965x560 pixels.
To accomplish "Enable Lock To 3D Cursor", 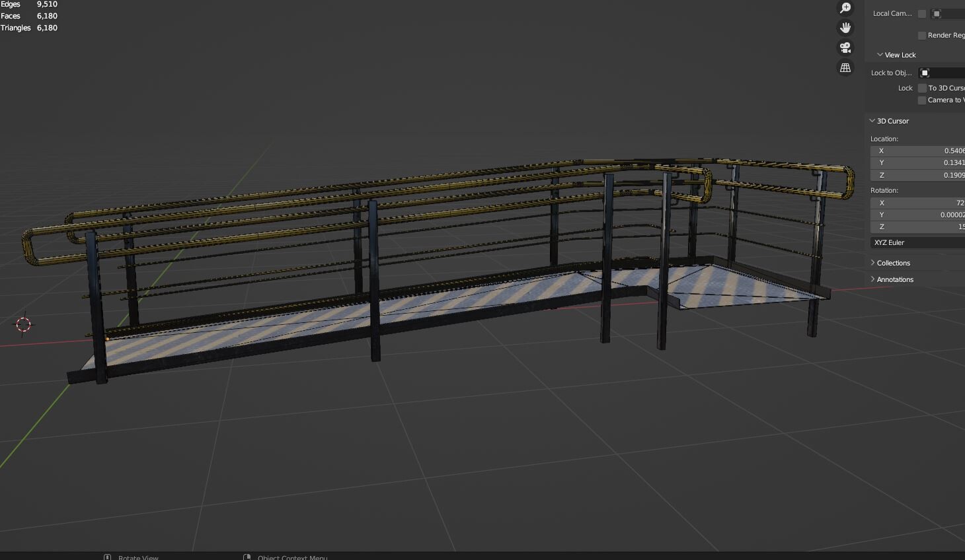I will (922, 88).
